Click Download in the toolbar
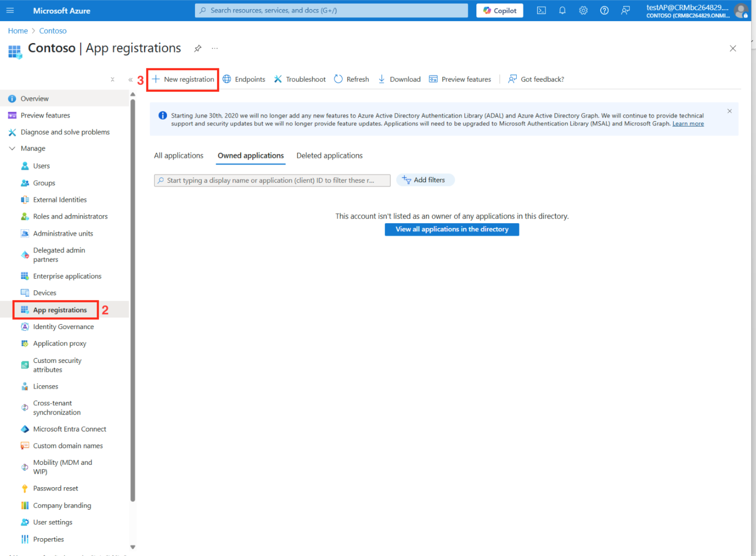The image size is (756, 556). click(399, 79)
